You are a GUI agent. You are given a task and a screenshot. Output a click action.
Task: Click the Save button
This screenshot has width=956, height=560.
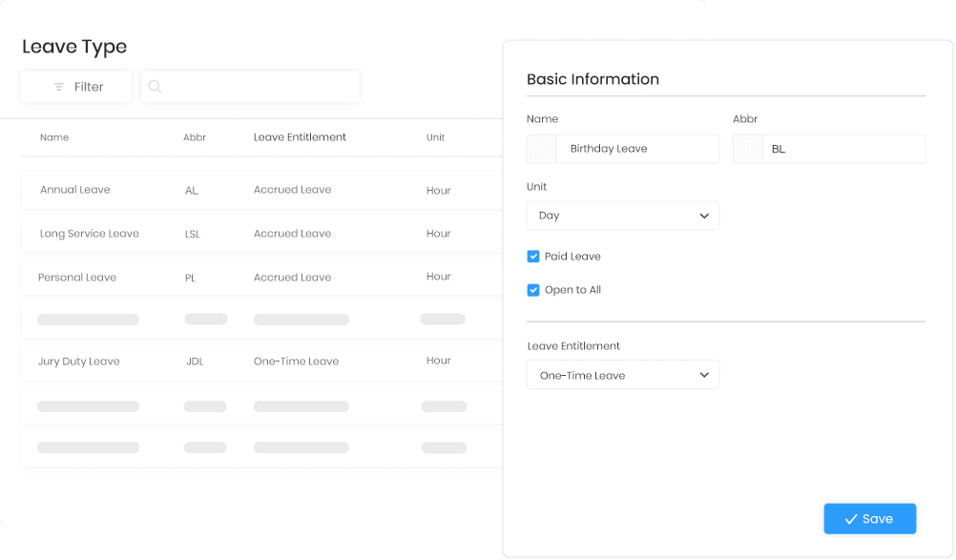[x=870, y=519]
